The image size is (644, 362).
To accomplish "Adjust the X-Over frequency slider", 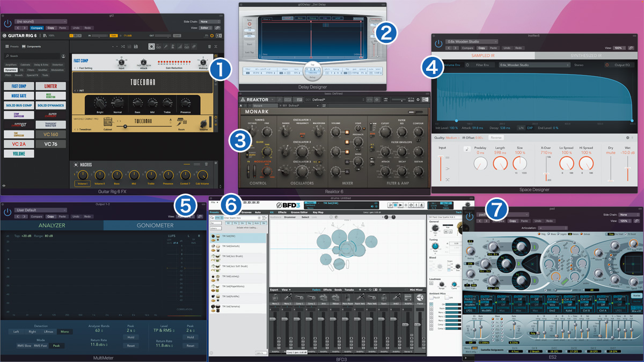I will point(546,169).
